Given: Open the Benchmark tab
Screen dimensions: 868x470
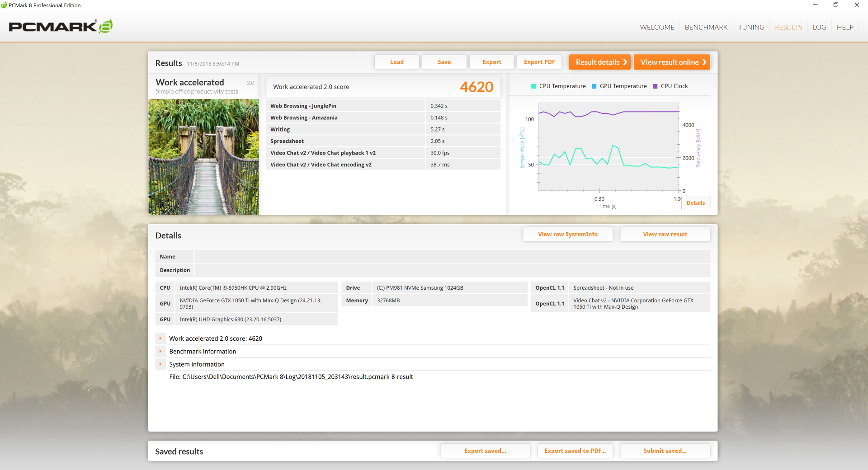Looking at the screenshot, I should [x=706, y=27].
